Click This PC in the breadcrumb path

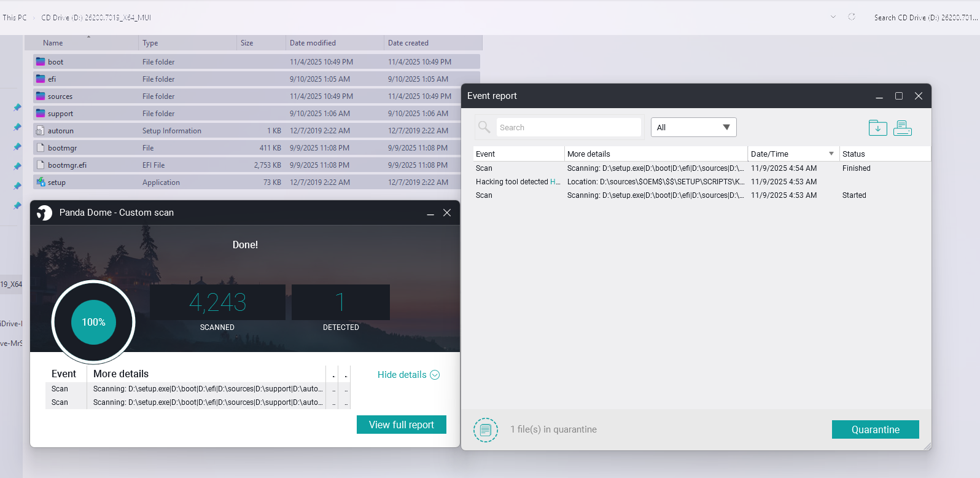pos(15,18)
